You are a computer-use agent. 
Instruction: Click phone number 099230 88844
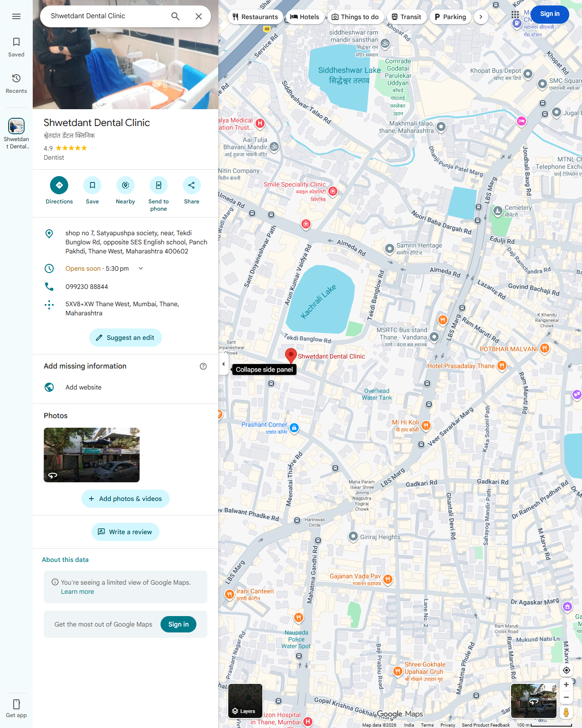click(x=125, y=287)
